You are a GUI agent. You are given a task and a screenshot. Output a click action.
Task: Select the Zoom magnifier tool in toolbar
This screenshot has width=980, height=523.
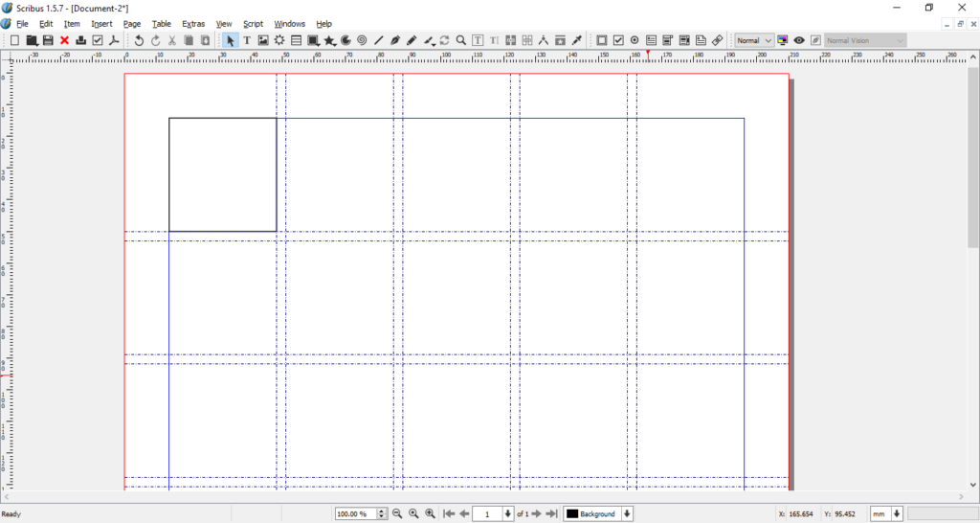point(460,40)
